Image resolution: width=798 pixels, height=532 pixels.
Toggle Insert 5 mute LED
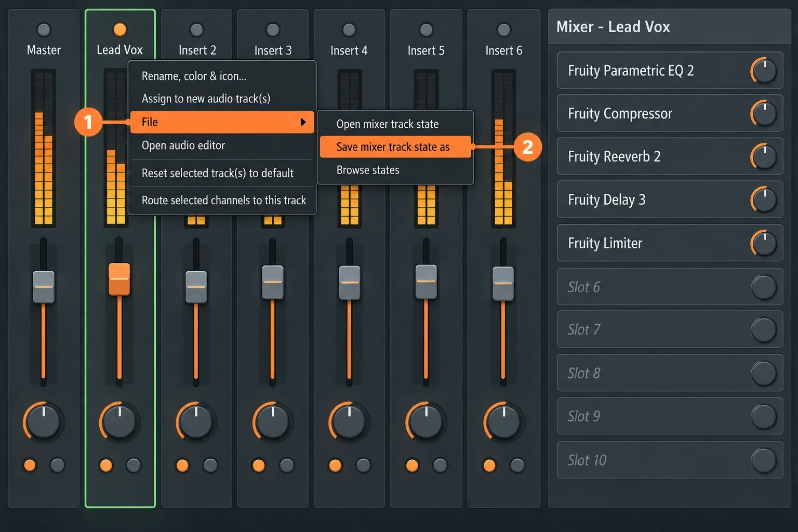click(426, 30)
